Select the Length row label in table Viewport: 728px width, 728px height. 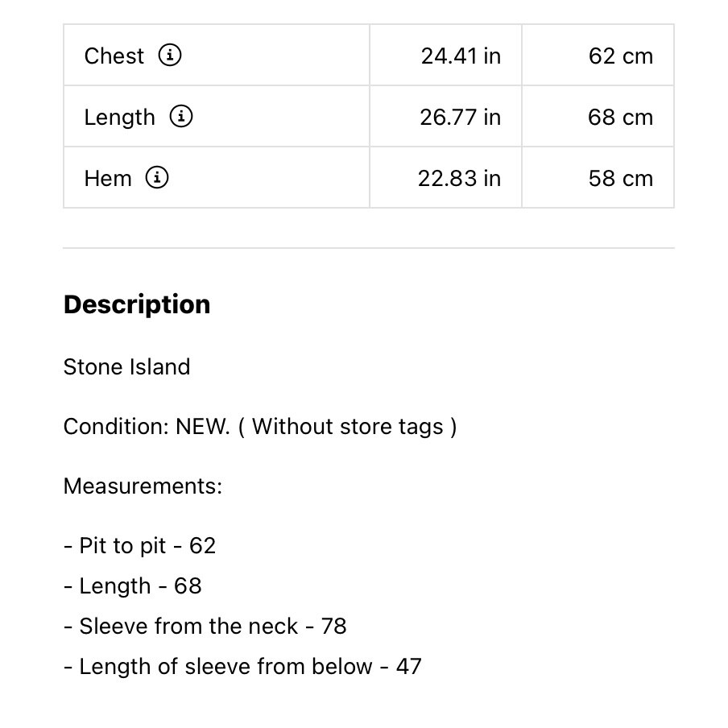pos(119,118)
